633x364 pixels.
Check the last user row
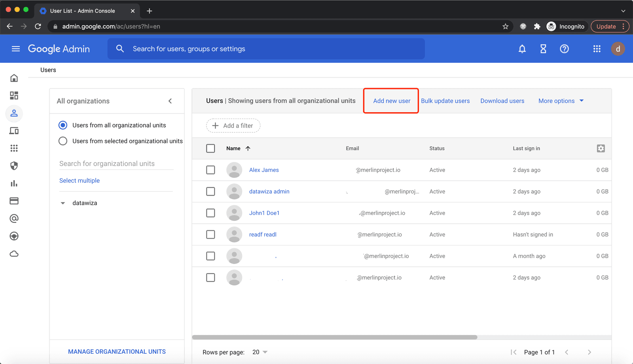click(210, 277)
